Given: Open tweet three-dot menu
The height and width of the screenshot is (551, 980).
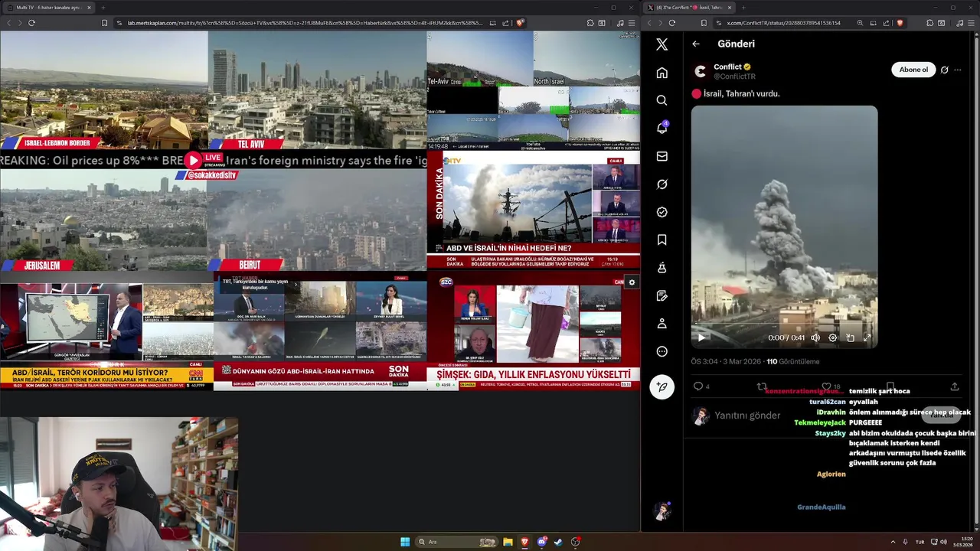Looking at the screenshot, I should point(958,70).
